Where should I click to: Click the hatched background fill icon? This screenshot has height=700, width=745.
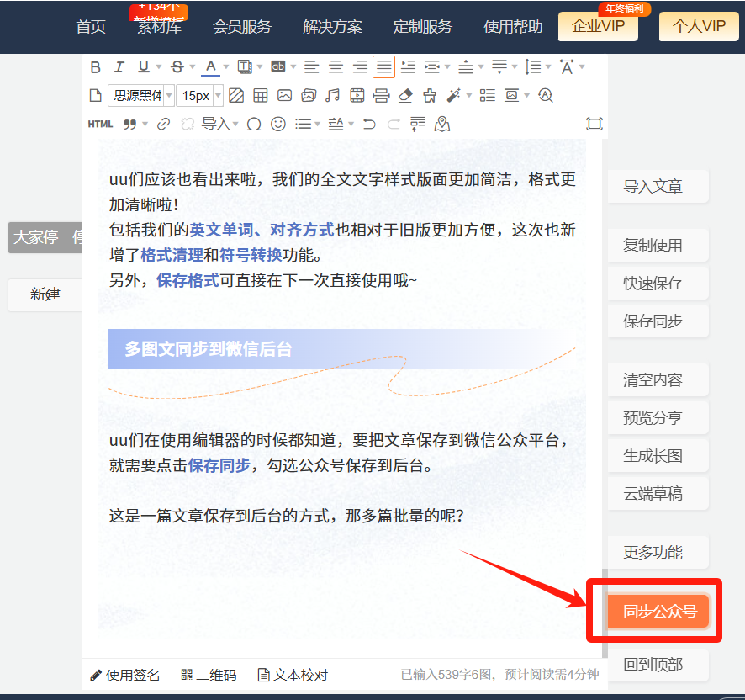(x=236, y=96)
